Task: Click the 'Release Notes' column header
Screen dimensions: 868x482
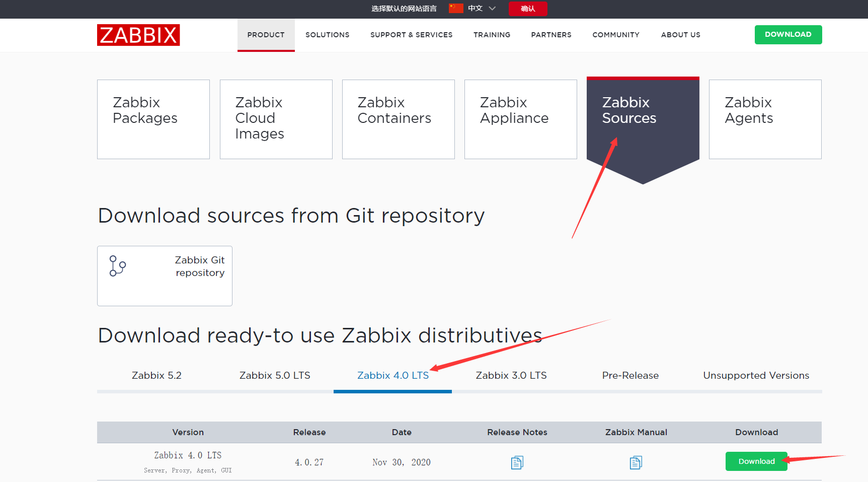Action: click(x=517, y=432)
